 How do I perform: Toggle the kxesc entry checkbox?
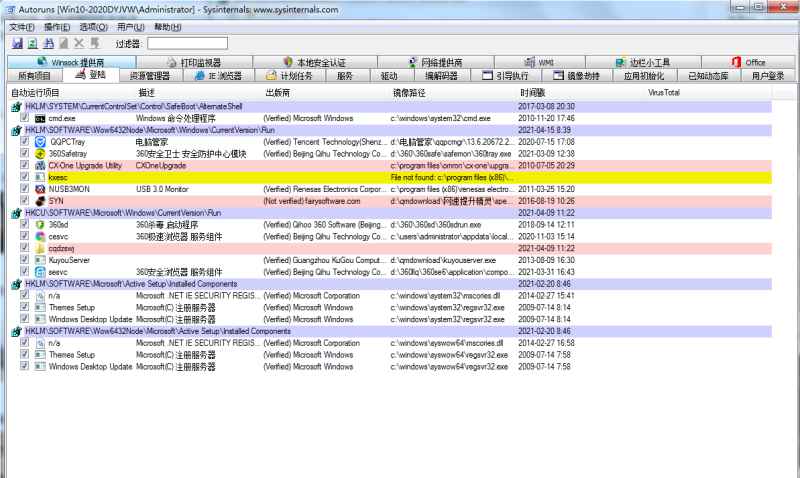point(24,177)
